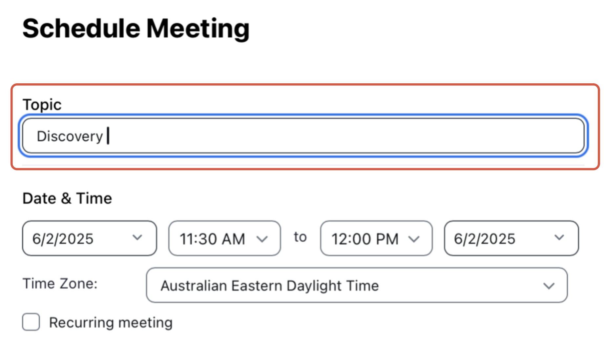Click the chevron beside 12:00 PM
The width and height of the screenshot is (607, 364).
tap(414, 239)
